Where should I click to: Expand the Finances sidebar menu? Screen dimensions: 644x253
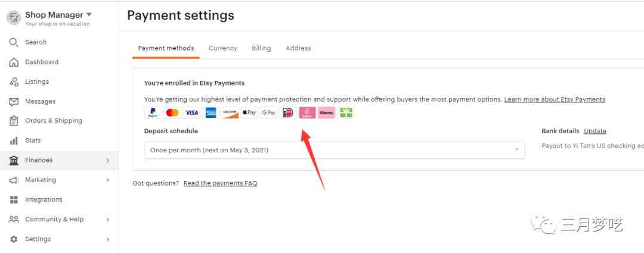[59, 160]
